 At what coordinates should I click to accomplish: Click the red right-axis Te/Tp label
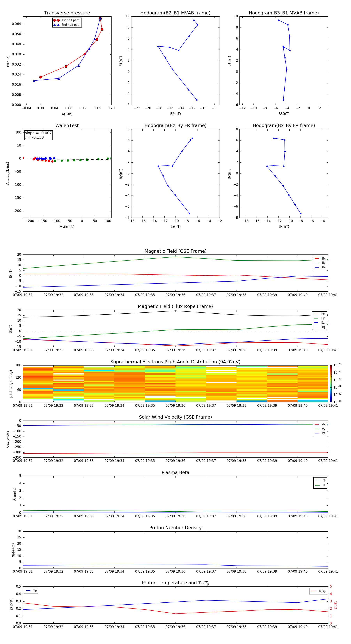point(336,605)
